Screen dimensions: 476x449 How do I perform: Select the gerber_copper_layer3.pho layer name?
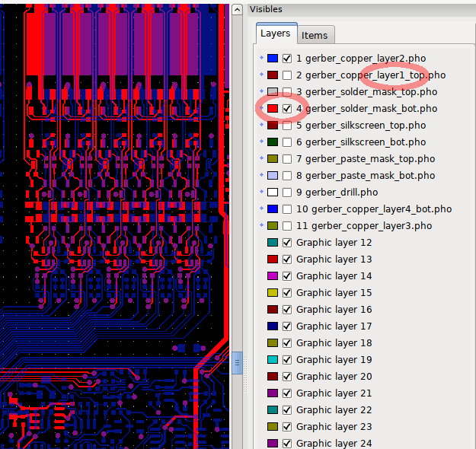tap(366, 226)
